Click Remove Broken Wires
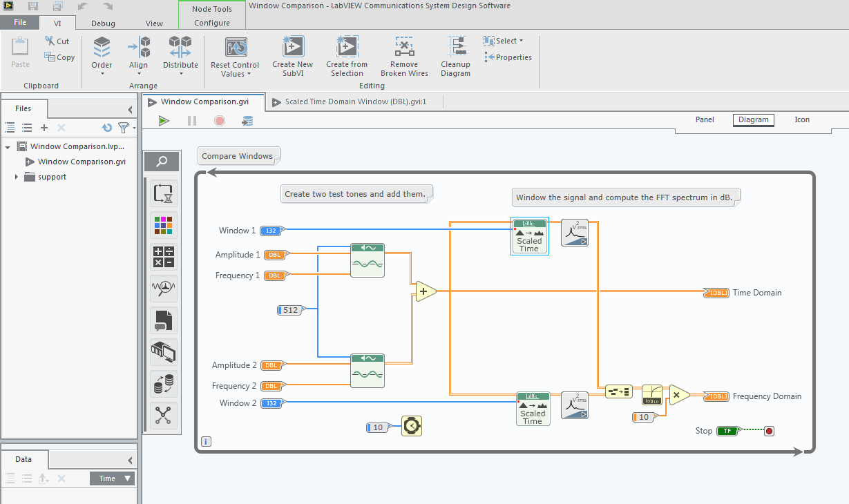 404,57
